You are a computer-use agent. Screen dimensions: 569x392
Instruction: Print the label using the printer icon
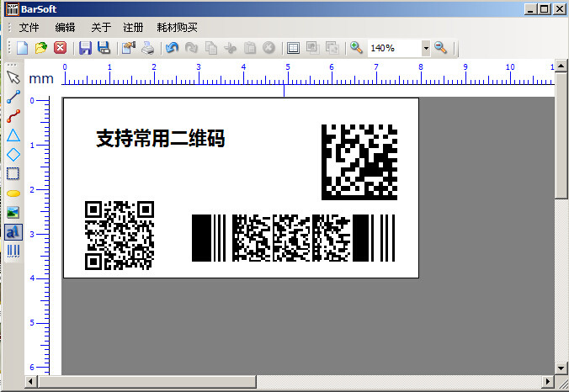coord(147,48)
